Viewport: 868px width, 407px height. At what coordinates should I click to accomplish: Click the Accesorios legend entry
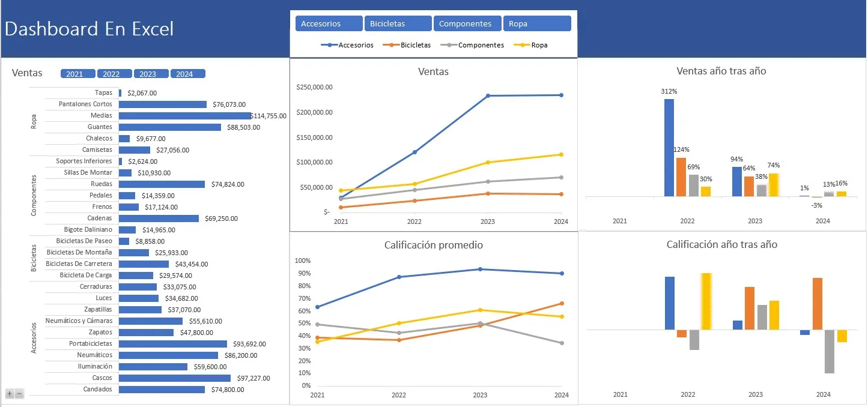pos(347,45)
